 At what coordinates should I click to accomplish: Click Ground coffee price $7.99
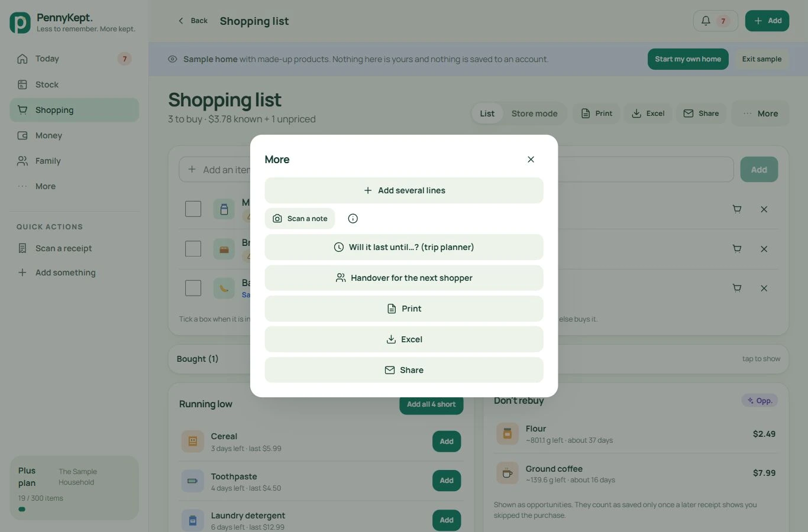pos(764,473)
